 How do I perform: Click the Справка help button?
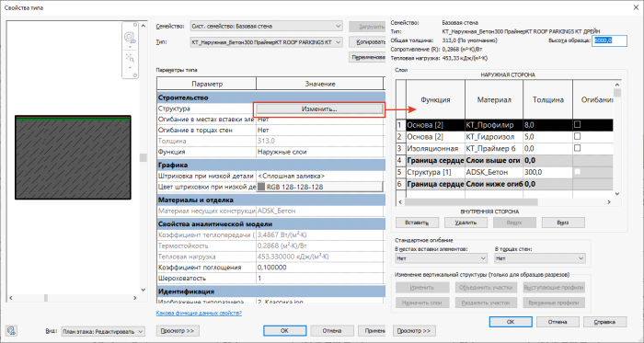[x=605, y=322]
